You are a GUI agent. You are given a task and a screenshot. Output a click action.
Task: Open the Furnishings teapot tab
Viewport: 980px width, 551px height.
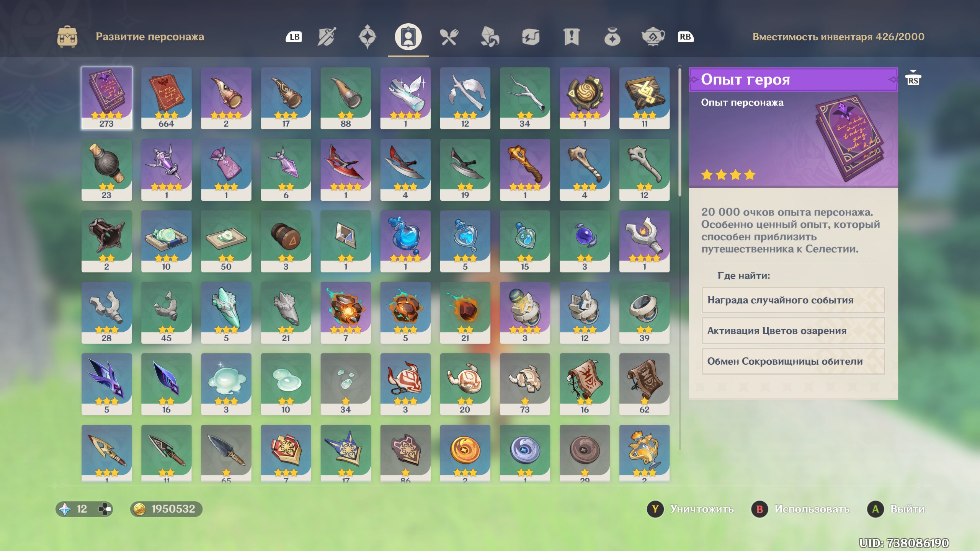[x=653, y=37]
